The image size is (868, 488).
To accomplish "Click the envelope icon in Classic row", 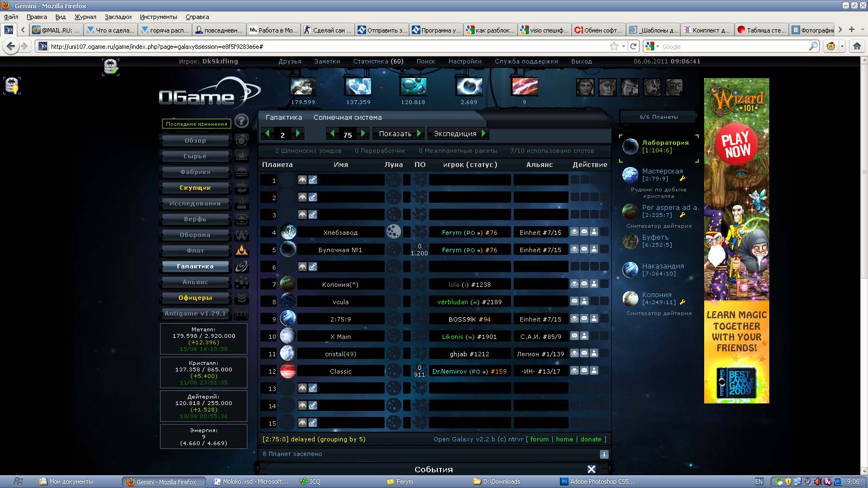I will 584,371.
